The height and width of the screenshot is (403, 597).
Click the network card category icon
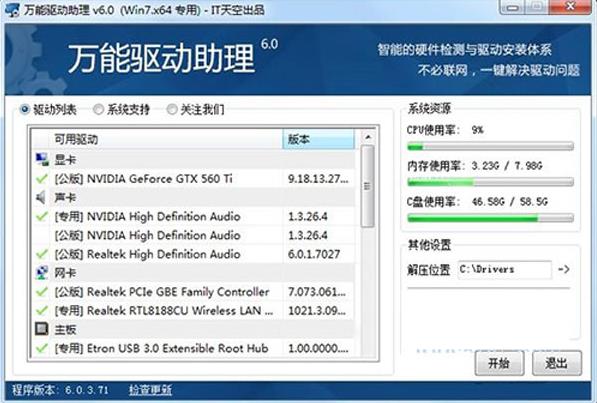pos(42,273)
